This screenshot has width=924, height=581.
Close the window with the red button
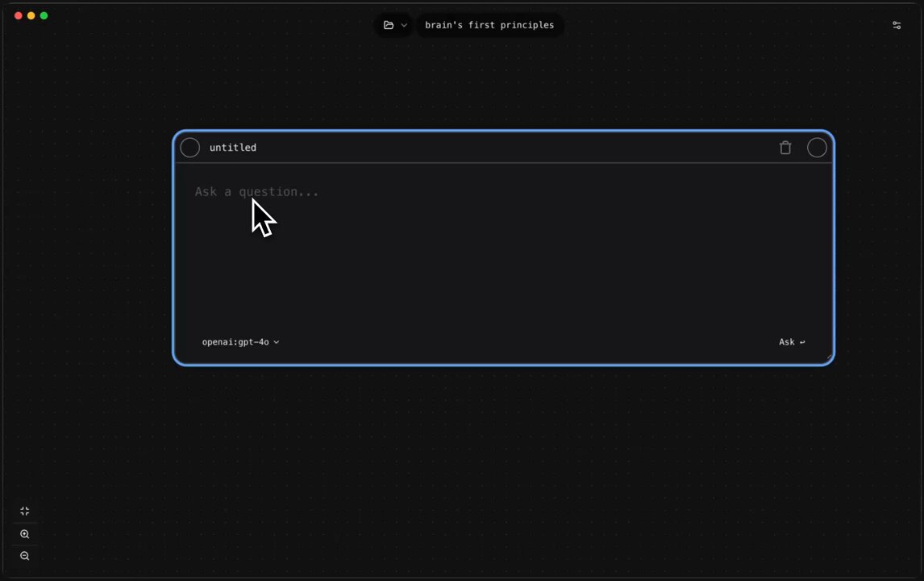19,15
